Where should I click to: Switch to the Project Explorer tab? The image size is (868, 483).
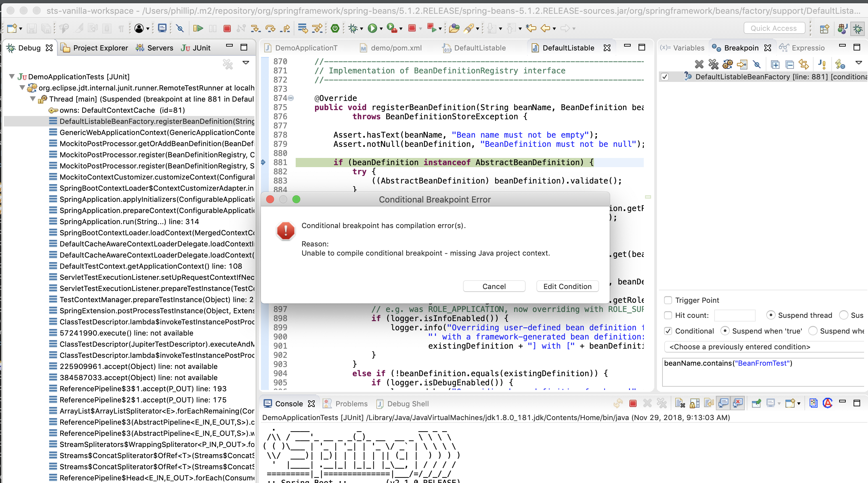[94, 48]
